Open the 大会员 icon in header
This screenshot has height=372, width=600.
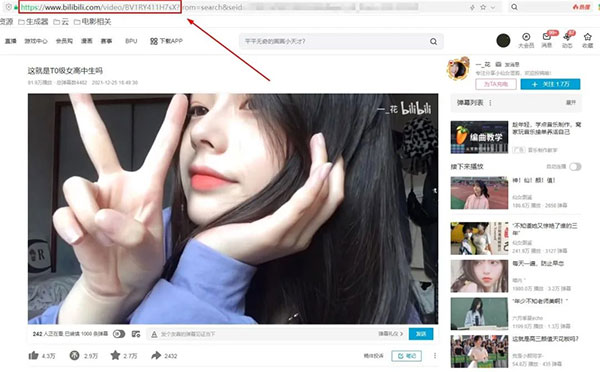(x=526, y=37)
